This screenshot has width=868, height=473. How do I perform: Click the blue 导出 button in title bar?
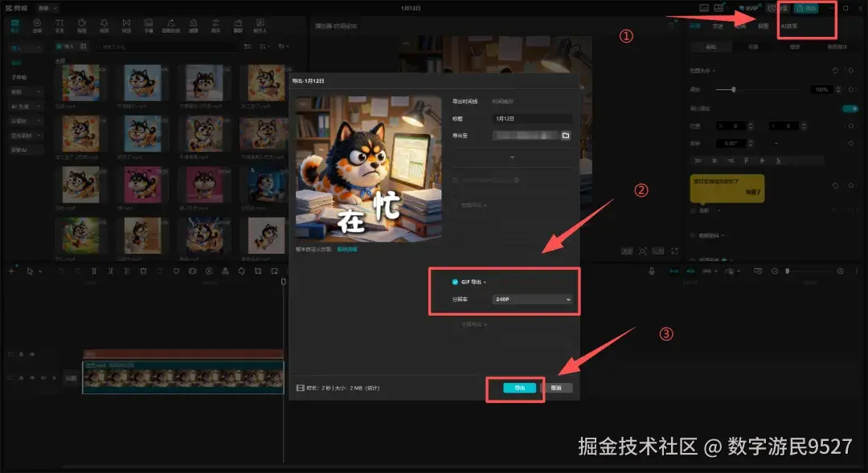807,8
